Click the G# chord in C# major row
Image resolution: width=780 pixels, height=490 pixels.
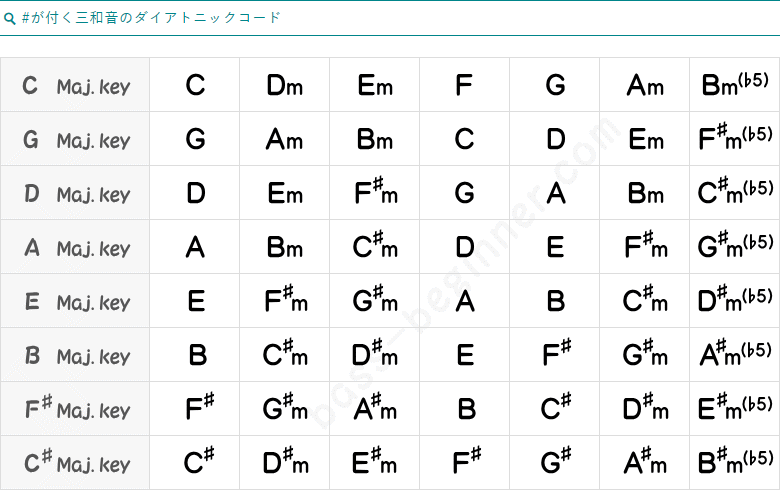point(555,463)
